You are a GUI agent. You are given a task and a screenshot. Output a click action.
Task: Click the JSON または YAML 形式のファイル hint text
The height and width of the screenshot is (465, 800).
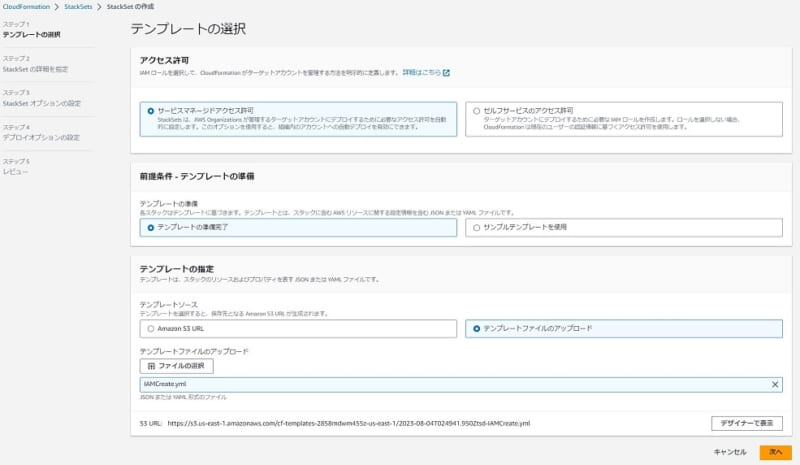pyautogui.click(x=183, y=397)
